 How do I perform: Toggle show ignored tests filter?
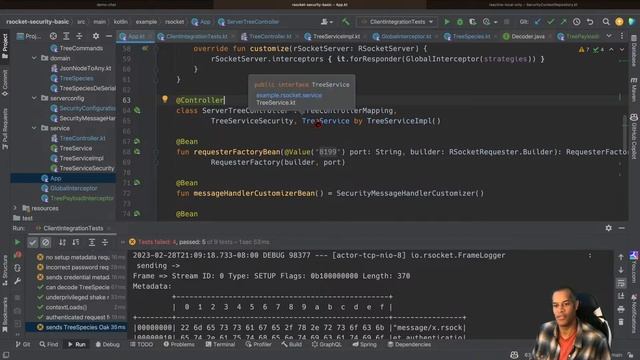(x=46, y=242)
